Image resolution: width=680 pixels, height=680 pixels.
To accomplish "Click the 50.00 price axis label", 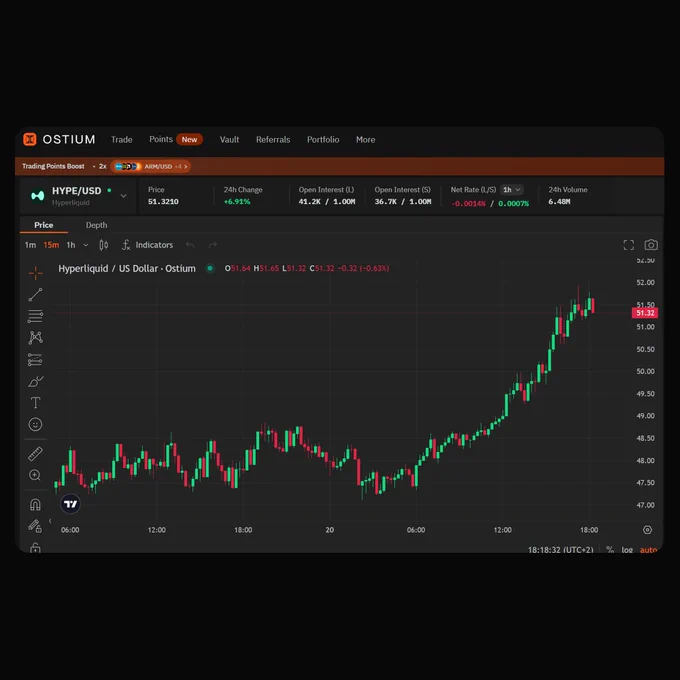I will 645,371.
